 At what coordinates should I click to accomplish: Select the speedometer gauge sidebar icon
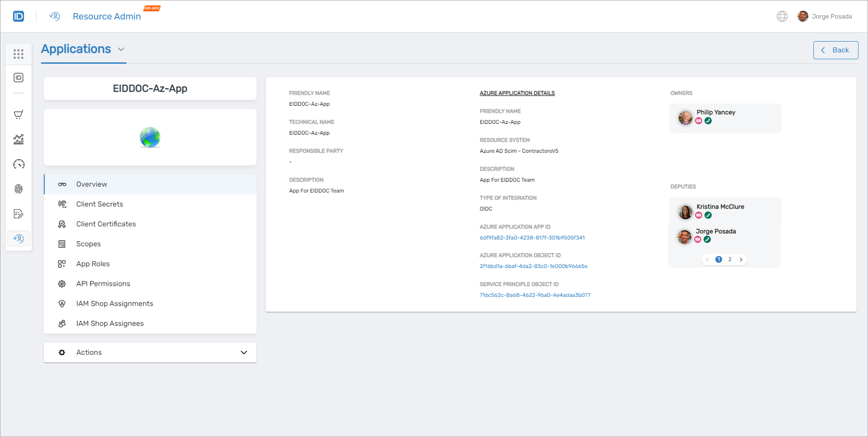pos(18,164)
